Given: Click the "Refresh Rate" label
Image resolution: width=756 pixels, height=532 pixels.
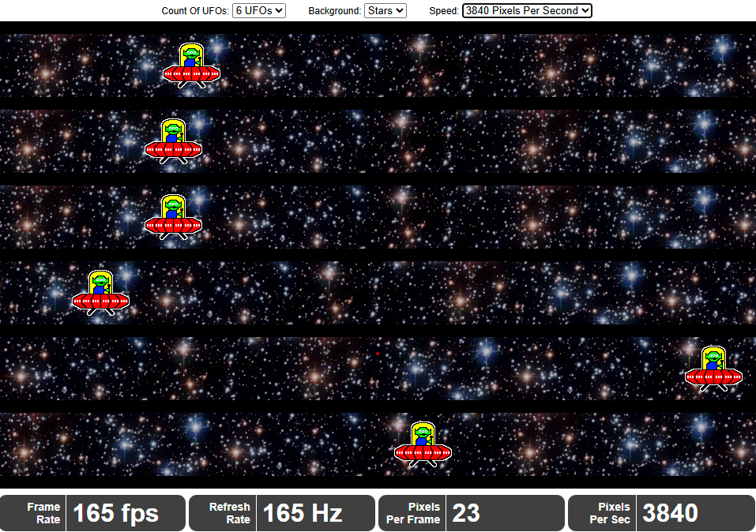Looking at the screenshot, I should (x=230, y=513).
